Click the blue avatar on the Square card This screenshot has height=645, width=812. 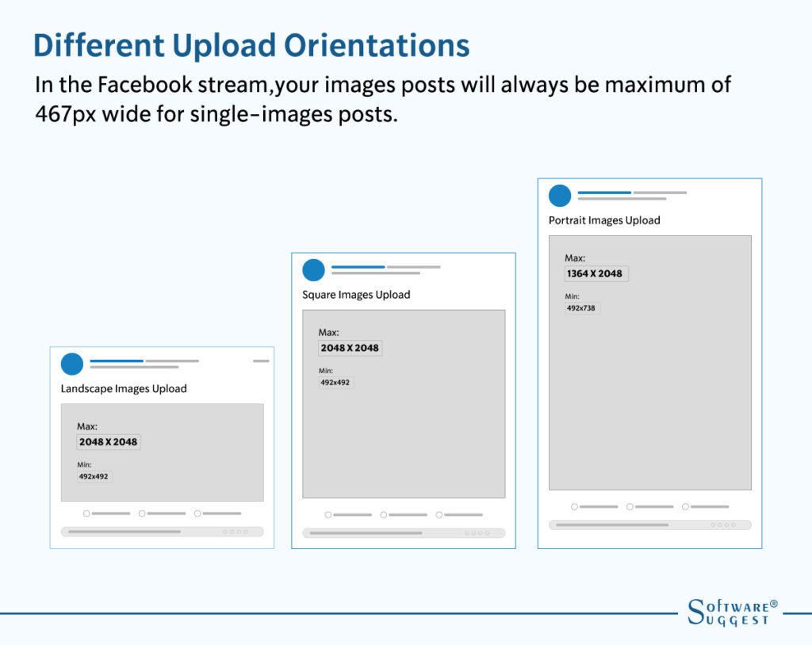point(313,270)
